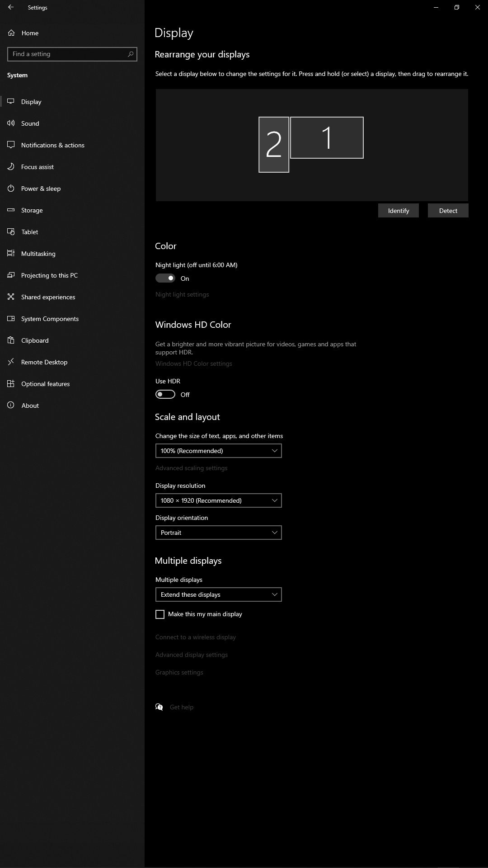The image size is (488, 868).
Task: Click the Notifications & actions icon
Action: (11, 145)
